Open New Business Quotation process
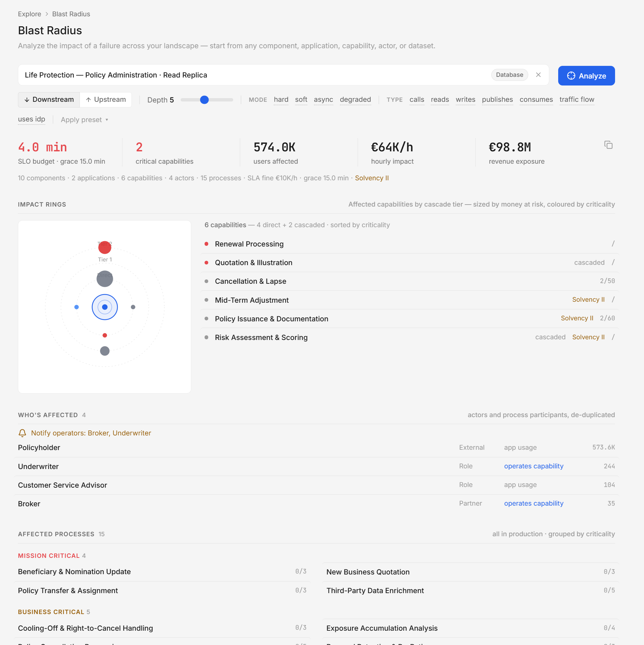The width and height of the screenshot is (644, 645). click(471, 572)
